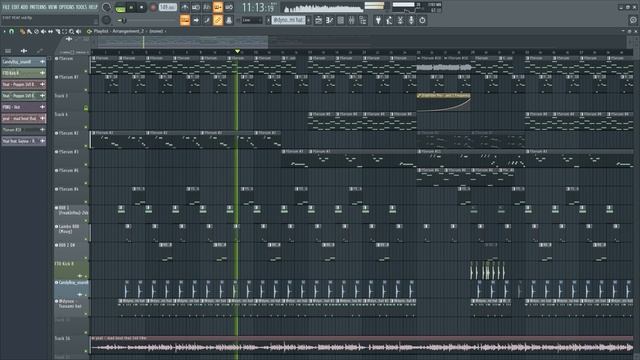
Task: Toggle the step editing icon
Action: click(x=207, y=20)
